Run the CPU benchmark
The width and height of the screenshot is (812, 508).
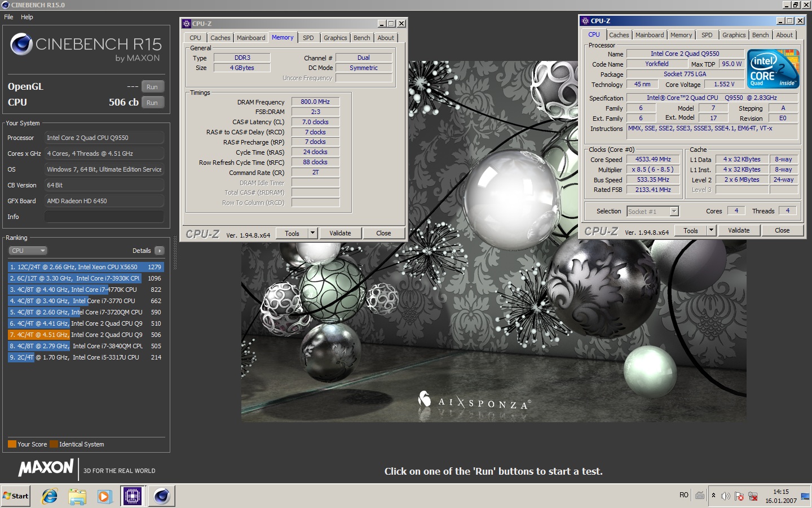pos(152,103)
